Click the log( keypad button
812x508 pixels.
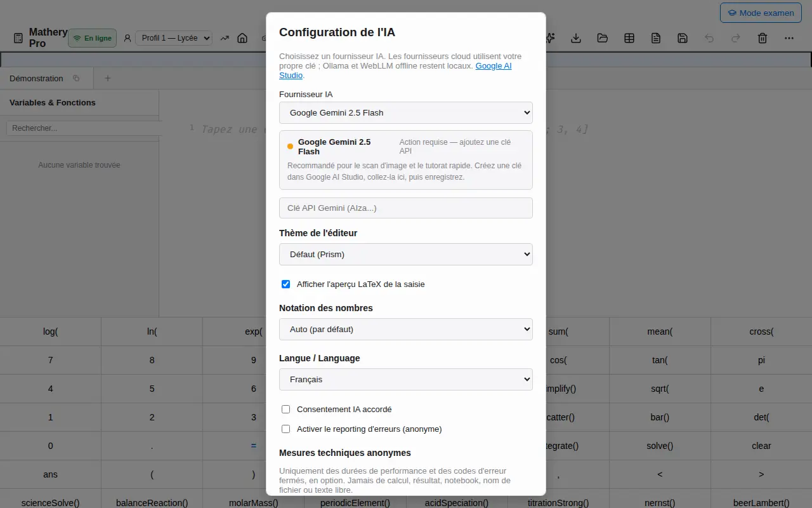pyautogui.click(x=51, y=331)
